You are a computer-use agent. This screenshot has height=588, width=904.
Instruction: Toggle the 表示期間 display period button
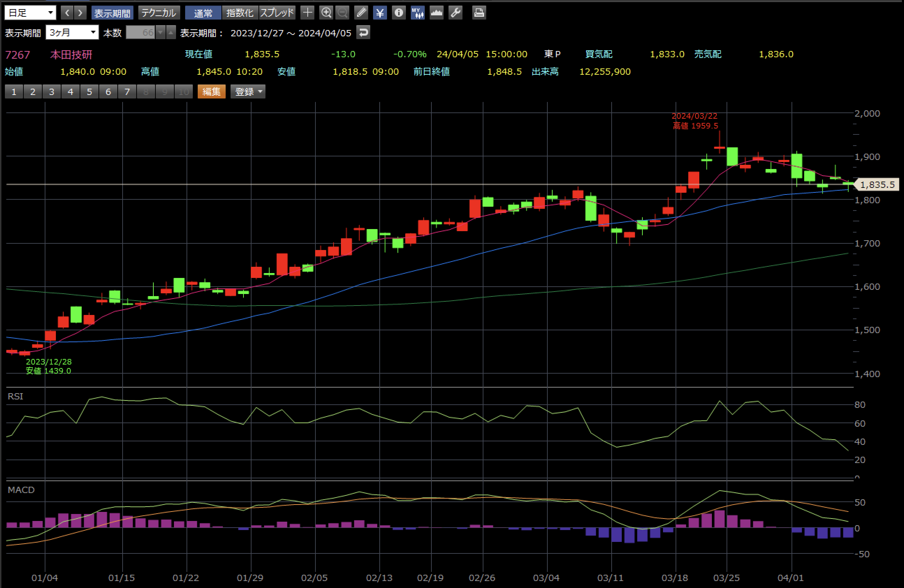click(112, 13)
